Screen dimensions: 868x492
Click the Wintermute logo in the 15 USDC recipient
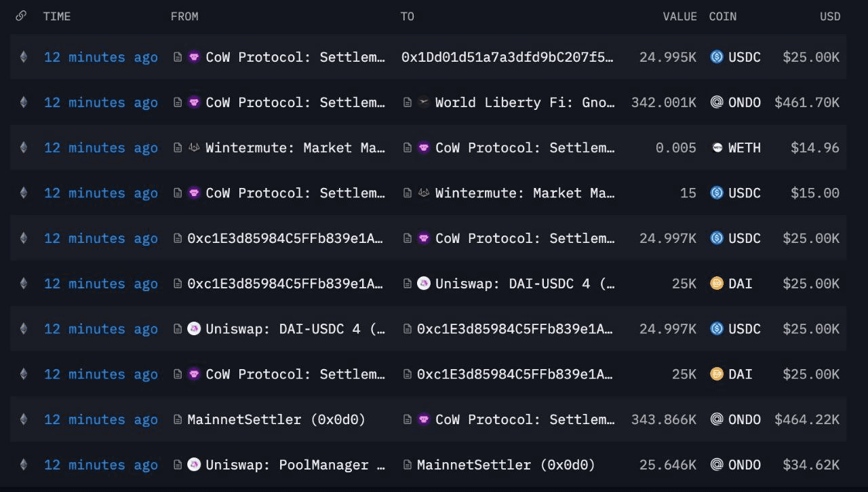point(424,193)
